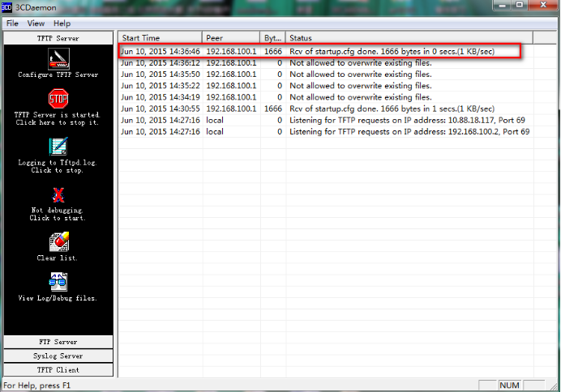The height and width of the screenshot is (392, 561).
Task: Select the row at Jun 10, 2015 14:30:55
Action: click(x=326, y=109)
